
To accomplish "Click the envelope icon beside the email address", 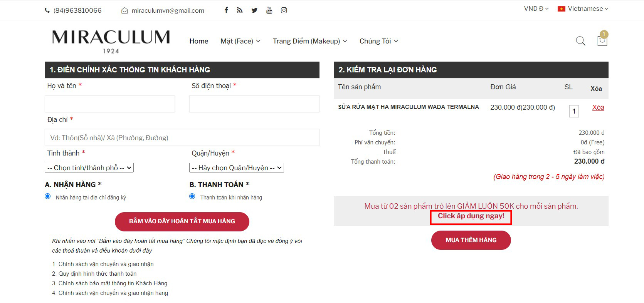I will pos(124,11).
